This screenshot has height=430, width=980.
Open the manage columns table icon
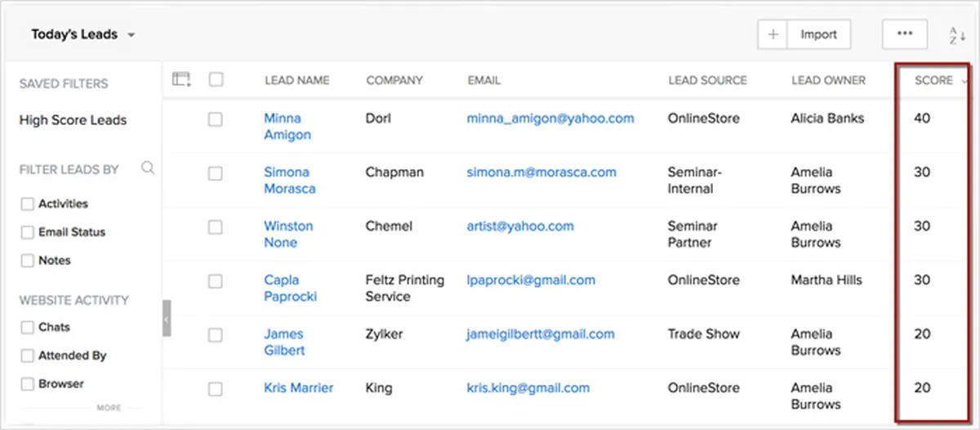181,79
